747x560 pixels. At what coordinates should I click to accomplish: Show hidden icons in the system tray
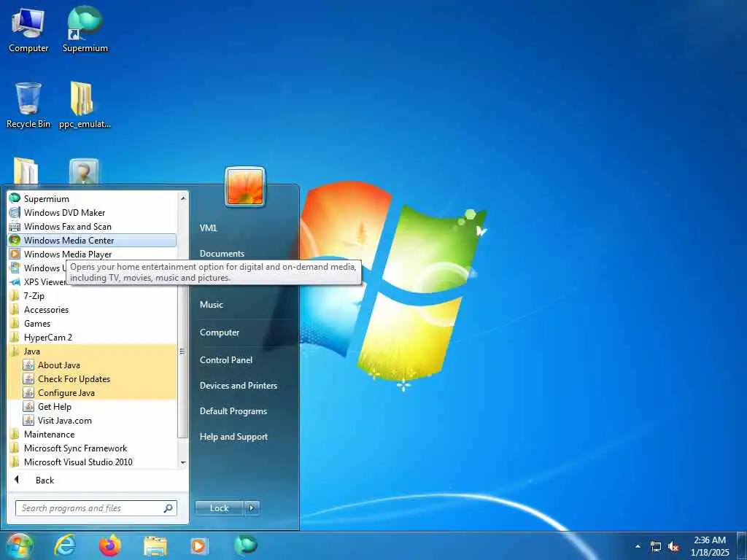coord(638,546)
